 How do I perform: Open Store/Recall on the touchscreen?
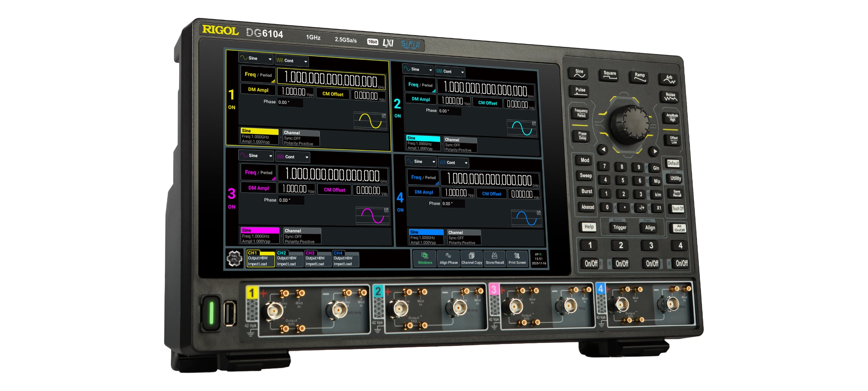pos(494,258)
